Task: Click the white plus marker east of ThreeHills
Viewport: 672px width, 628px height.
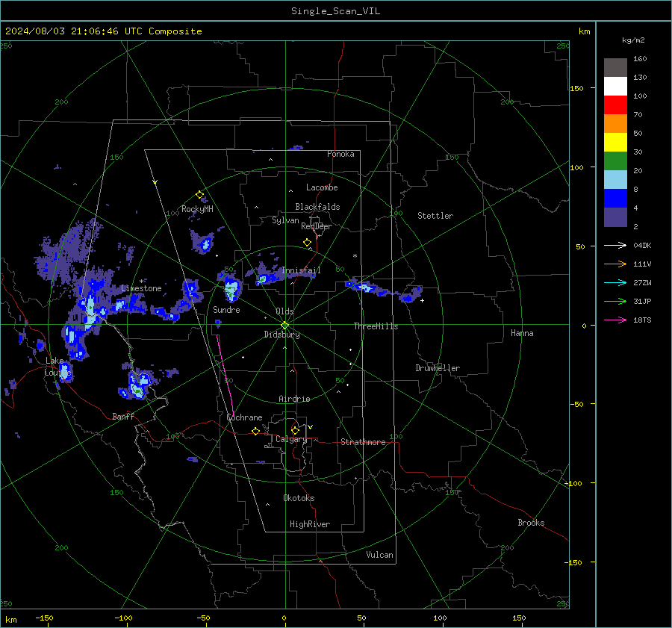Action: pyautogui.click(x=422, y=300)
